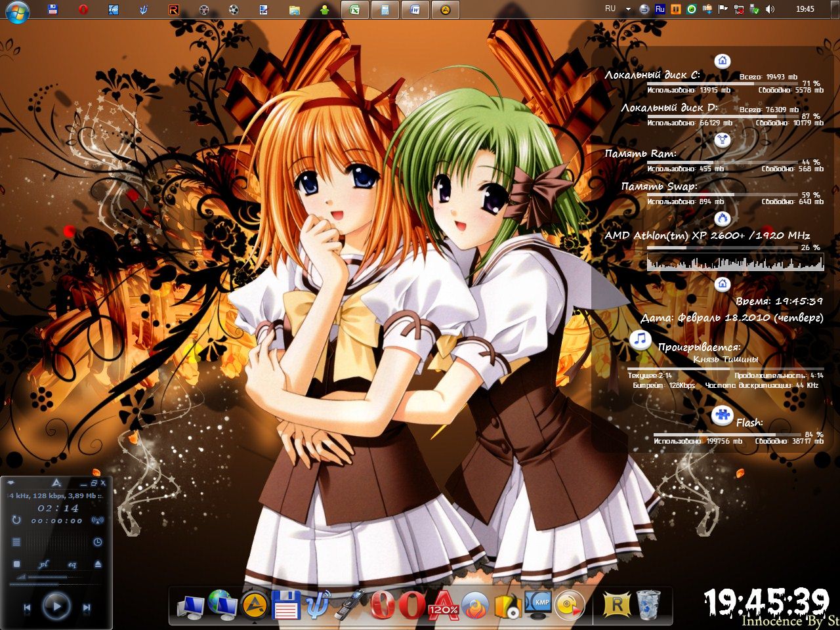Image resolution: width=840 pixels, height=630 pixels.
Task: Click puzzle piece Flash icon in widget
Action: [x=723, y=416]
